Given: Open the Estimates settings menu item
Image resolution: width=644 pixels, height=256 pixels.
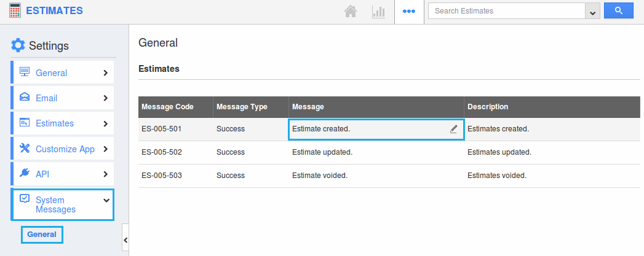Looking at the screenshot, I should pos(55,123).
